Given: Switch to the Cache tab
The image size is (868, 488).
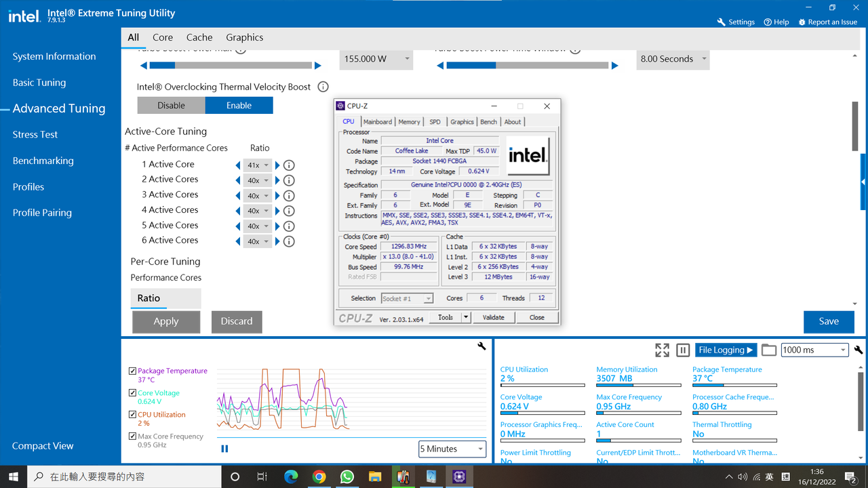Looking at the screenshot, I should point(199,37).
